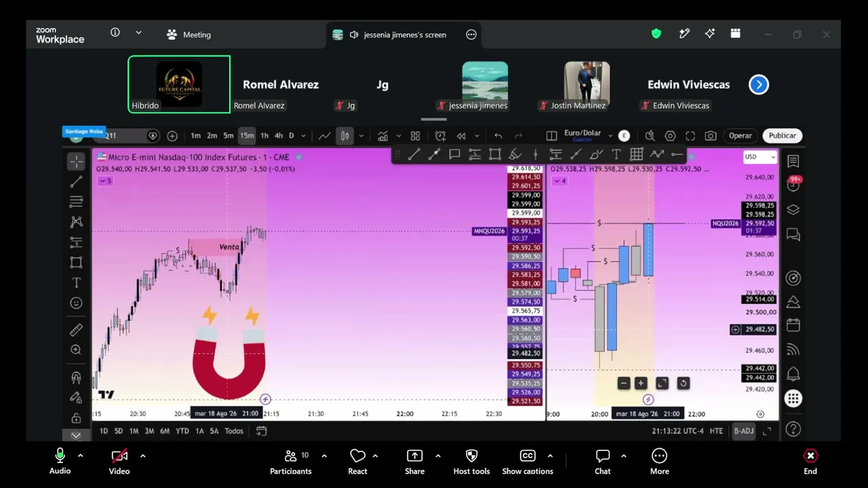Select the zoom in tool
Image resolution: width=868 pixels, height=488 pixels.
(76, 350)
